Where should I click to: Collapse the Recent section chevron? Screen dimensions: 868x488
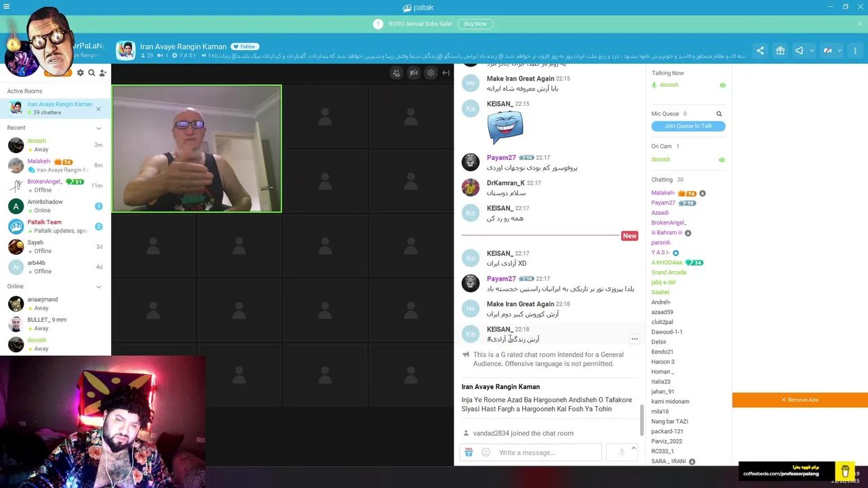[x=98, y=128]
